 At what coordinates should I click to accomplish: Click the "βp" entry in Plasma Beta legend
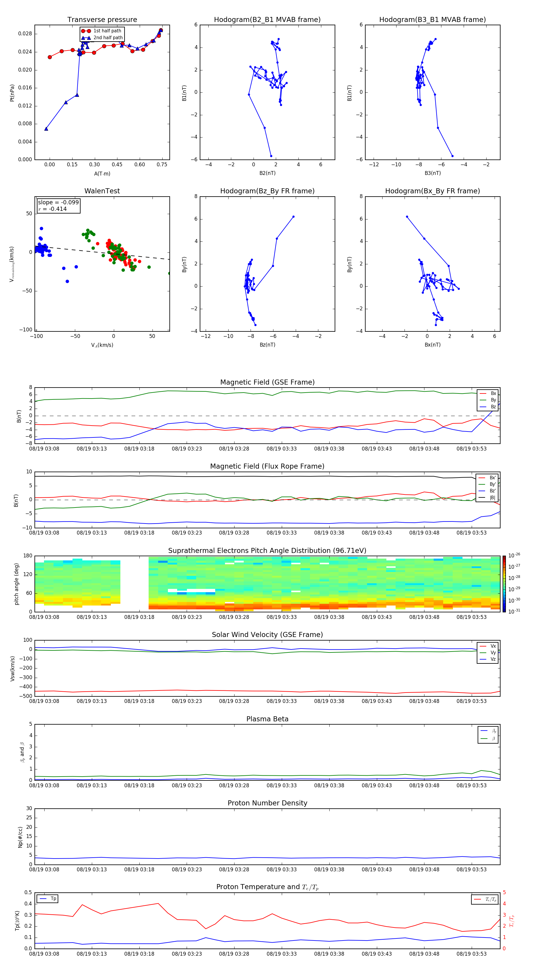[489, 731]
